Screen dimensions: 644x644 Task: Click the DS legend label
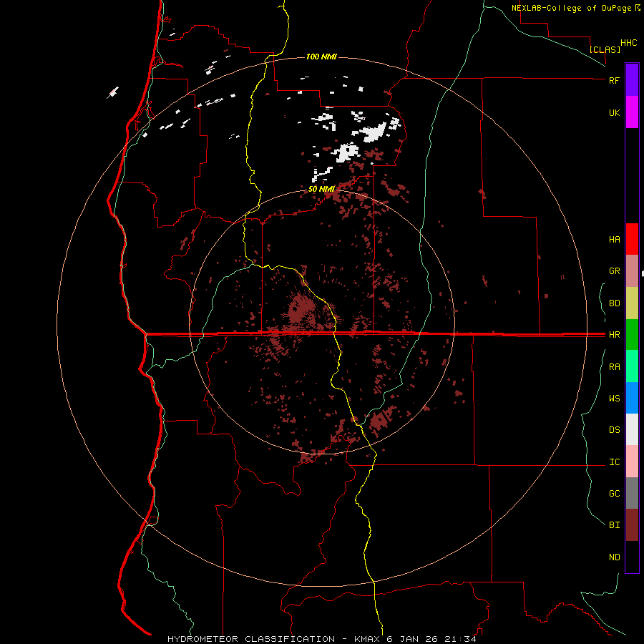[x=614, y=430]
